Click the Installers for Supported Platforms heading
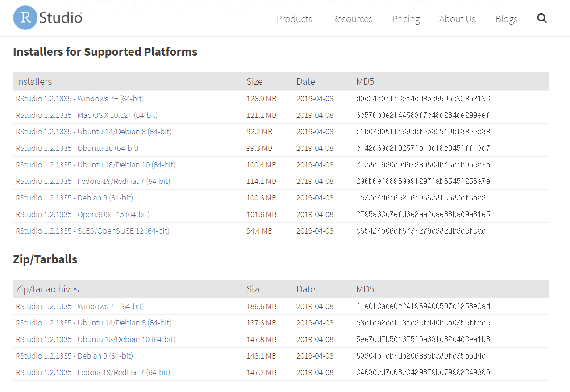570x392 pixels. 105,52
